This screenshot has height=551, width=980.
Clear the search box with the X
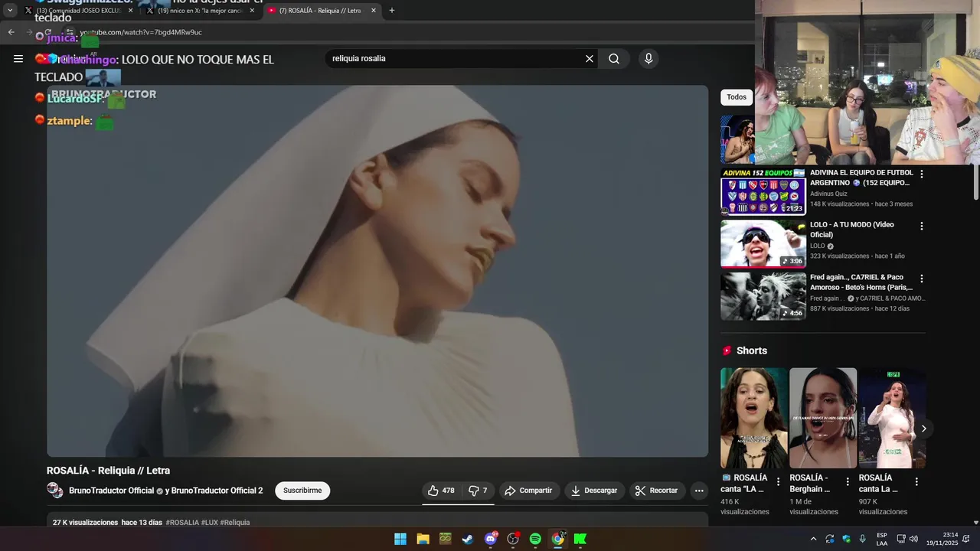(x=590, y=59)
